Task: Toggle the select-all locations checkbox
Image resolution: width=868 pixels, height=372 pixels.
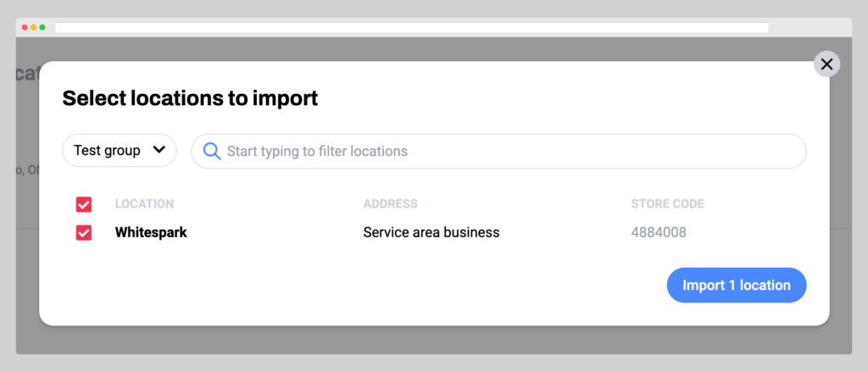Action: [x=84, y=204]
